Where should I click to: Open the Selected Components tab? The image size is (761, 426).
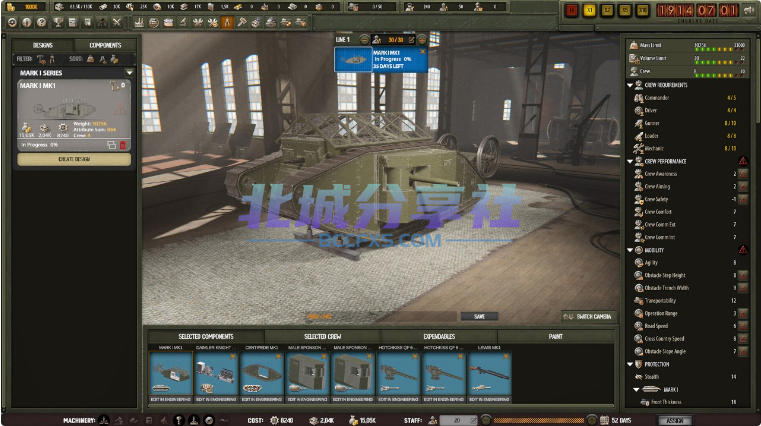click(206, 336)
